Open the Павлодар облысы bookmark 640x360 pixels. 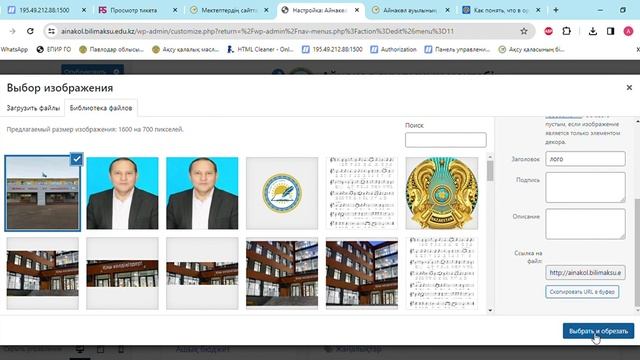click(111, 49)
